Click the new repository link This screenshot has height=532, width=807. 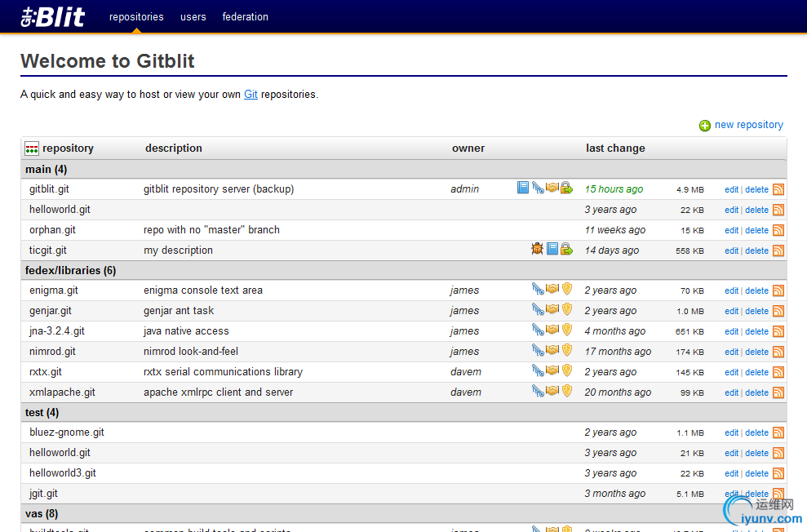coord(749,125)
